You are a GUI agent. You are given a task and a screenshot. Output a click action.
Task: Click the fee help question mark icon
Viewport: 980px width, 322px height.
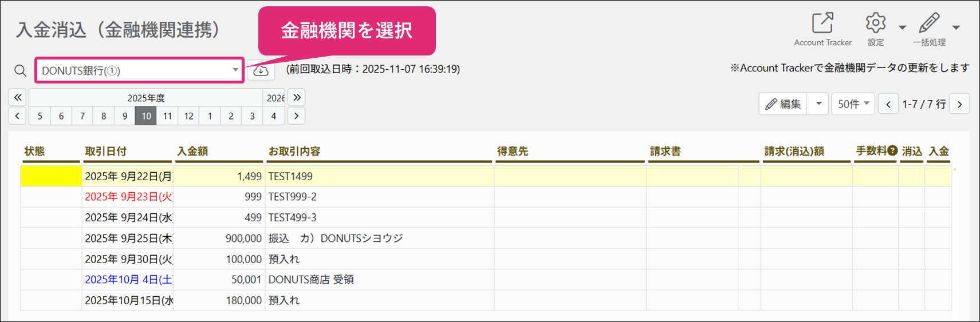click(892, 150)
